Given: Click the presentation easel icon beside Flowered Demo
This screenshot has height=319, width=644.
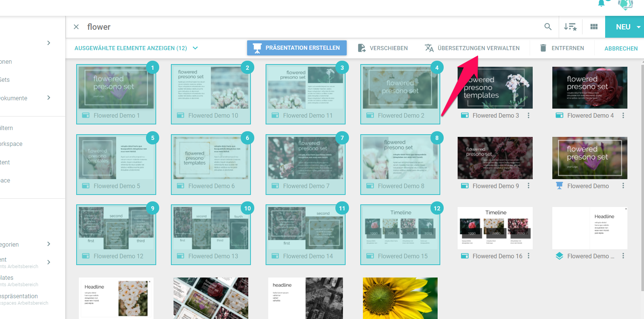Looking at the screenshot, I should click(x=559, y=186).
